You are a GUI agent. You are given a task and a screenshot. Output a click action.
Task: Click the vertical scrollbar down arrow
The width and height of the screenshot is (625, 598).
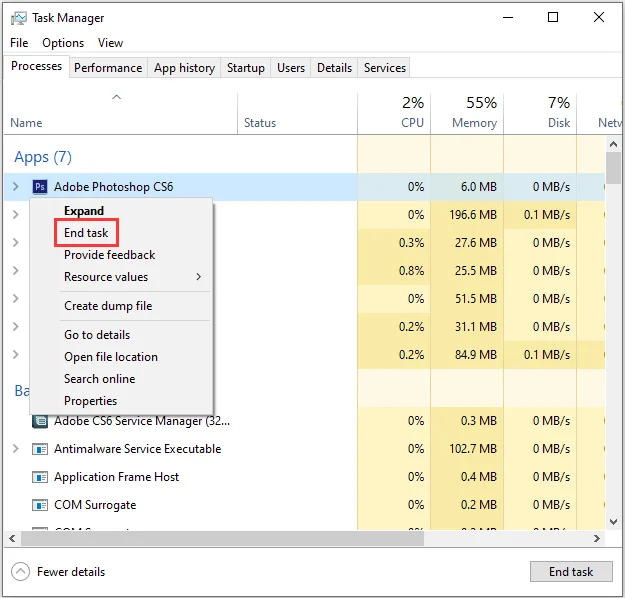(x=613, y=521)
